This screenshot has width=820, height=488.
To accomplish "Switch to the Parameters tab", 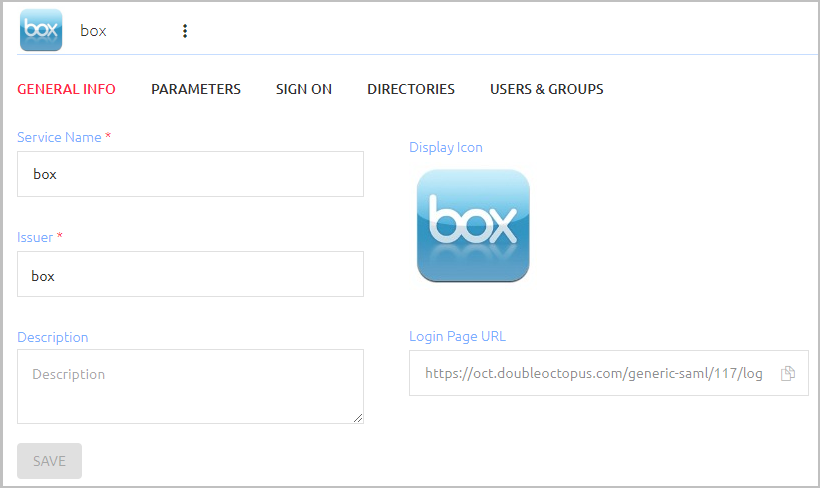I will click(196, 89).
